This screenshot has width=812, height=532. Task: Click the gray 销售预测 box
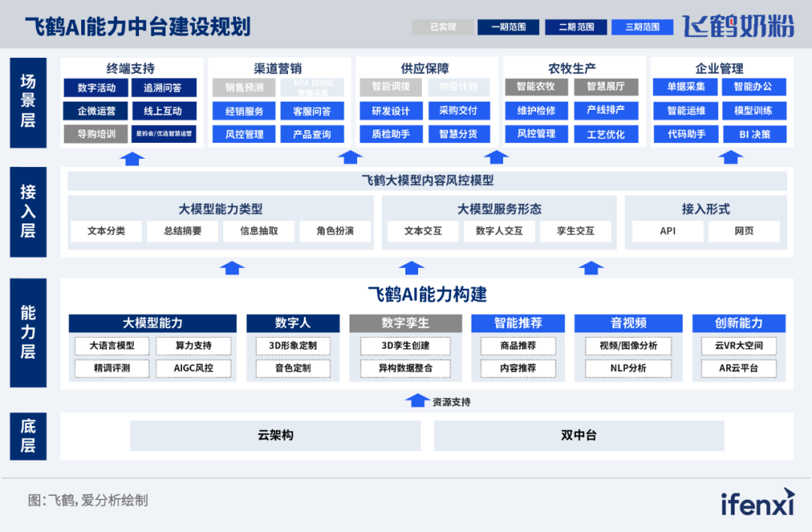(244, 87)
